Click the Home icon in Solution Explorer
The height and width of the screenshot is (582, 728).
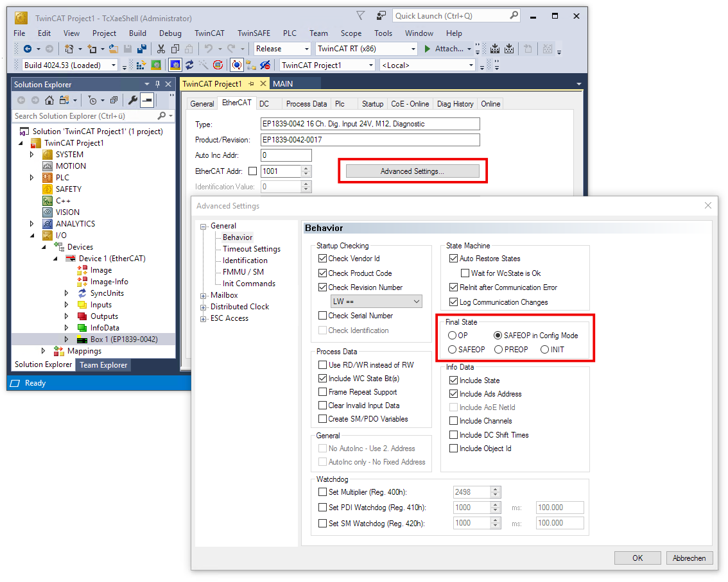pyautogui.click(x=49, y=100)
